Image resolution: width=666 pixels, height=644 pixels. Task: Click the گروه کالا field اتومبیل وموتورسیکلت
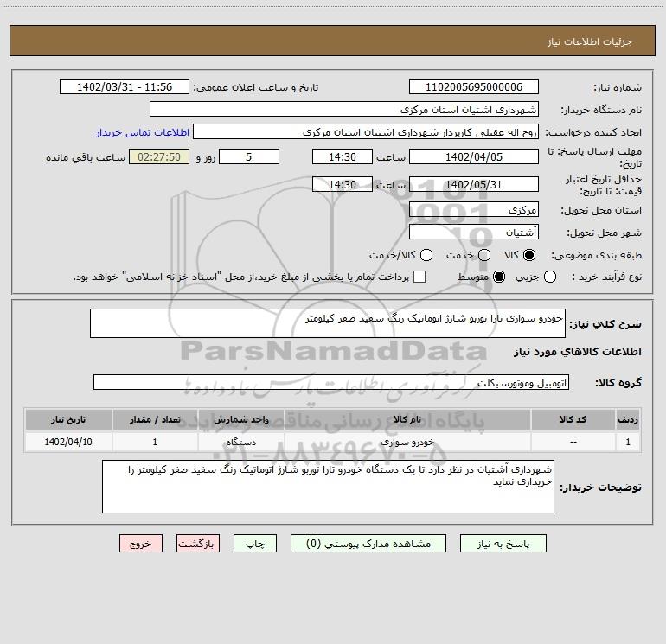pos(331,382)
